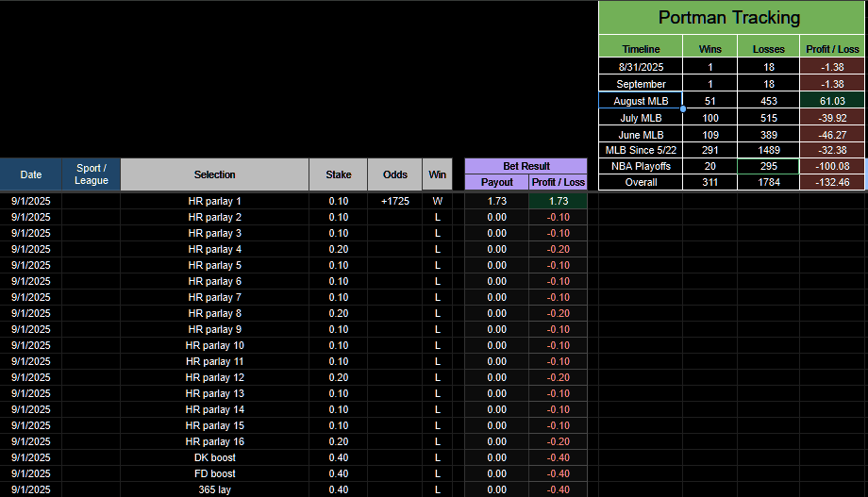Image resolution: width=868 pixels, height=497 pixels.
Task: Select the Overall timeline cell
Action: coord(641,182)
